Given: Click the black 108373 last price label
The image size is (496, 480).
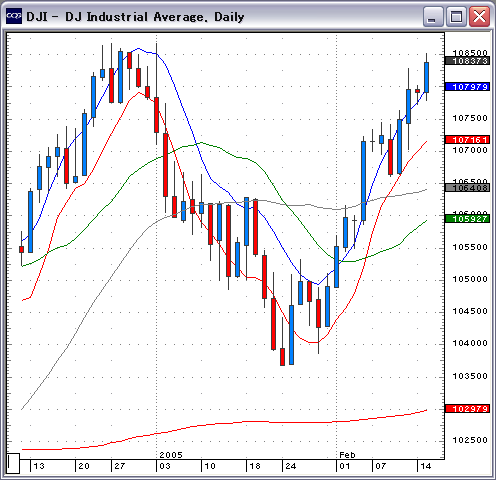Looking at the screenshot, I should click(468, 61).
